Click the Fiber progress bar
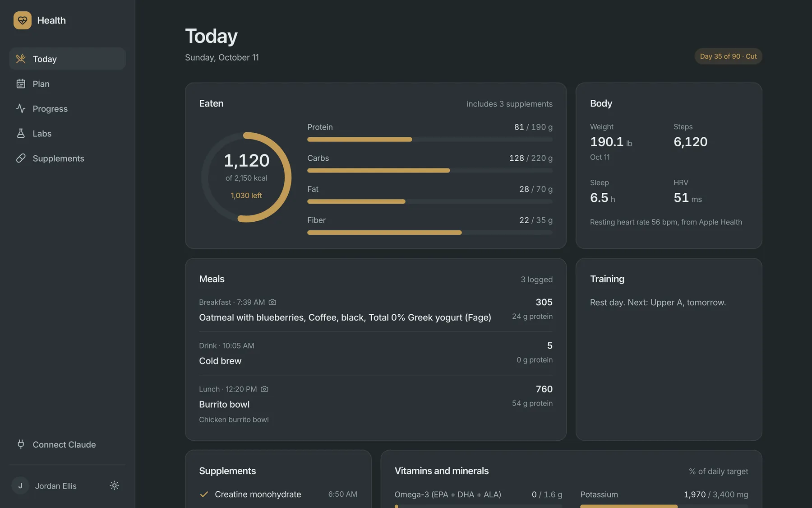The width and height of the screenshot is (812, 508). (430, 233)
